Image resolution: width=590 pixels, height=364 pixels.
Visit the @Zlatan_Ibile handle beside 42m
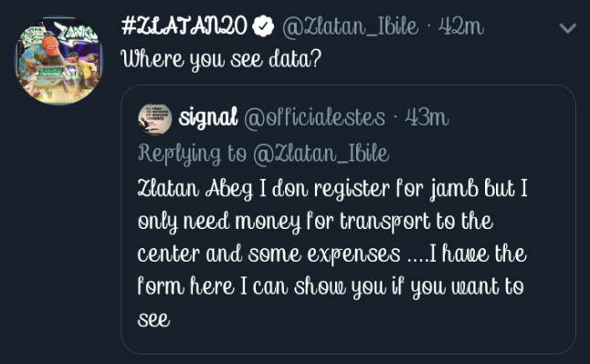(351, 27)
